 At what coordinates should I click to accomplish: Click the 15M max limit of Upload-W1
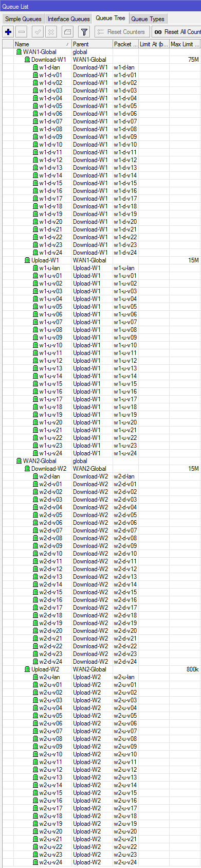pos(193,260)
